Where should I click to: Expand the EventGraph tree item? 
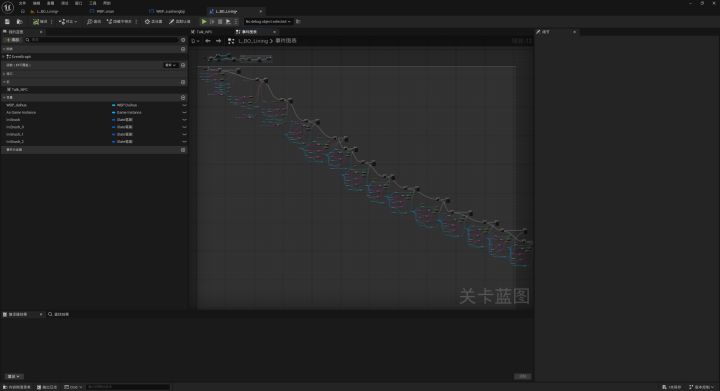(4, 56)
